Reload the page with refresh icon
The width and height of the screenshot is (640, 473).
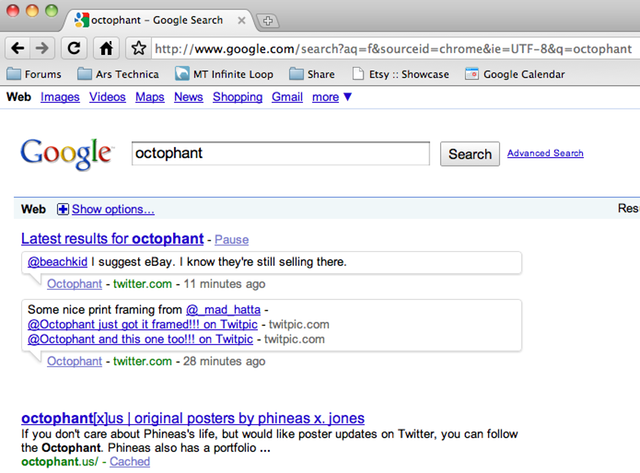pos(74,49)
